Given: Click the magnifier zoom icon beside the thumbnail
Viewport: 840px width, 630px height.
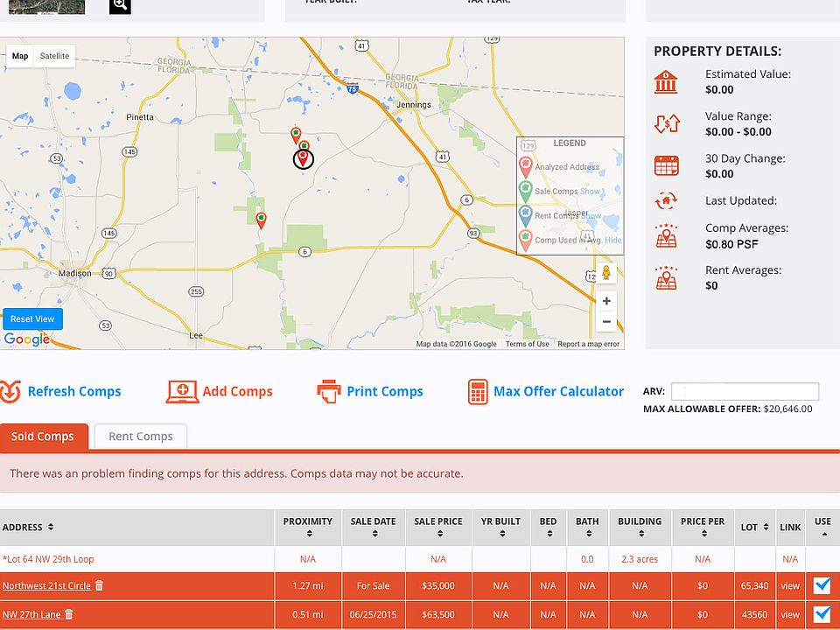Looking at the screenshot, I should coord(120,6).
